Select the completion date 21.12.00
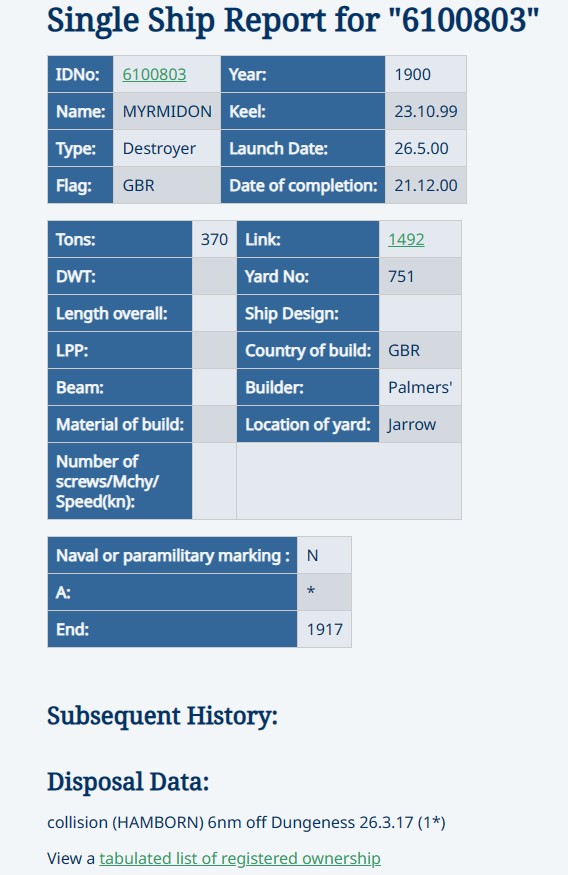 pyautogui.click(x=426, y=185)
